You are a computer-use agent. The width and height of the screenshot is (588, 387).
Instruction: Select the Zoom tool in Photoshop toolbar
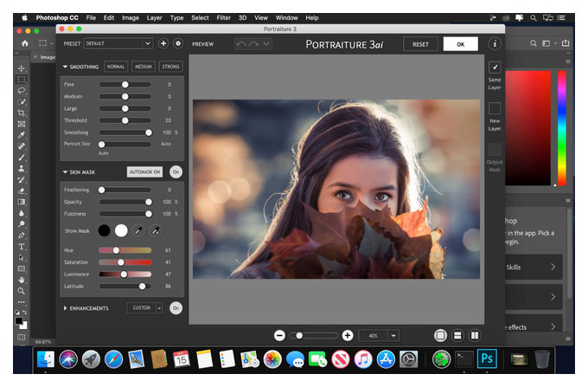[22, 291]
